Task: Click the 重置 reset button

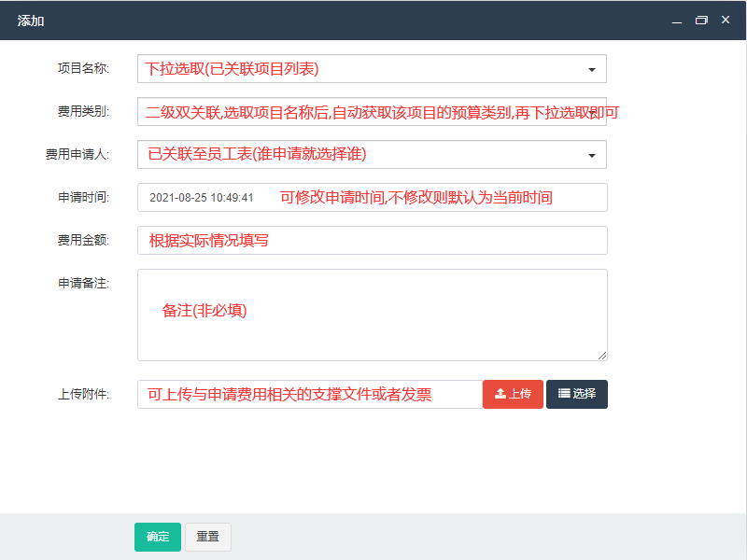Action: click(208, 537)
